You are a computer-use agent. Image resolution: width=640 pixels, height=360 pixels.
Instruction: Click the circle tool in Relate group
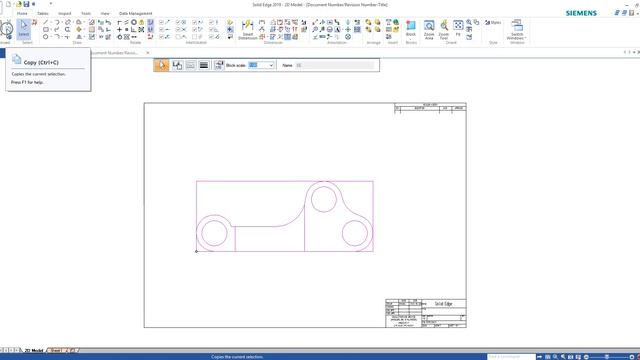pyautogui.click(x=134, y=22)
